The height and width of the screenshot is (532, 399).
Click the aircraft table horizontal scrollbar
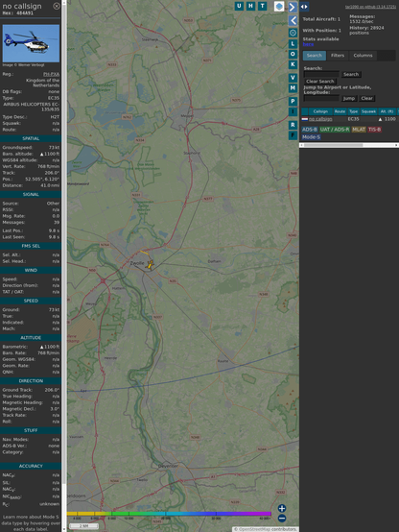(x=349, y=145)
